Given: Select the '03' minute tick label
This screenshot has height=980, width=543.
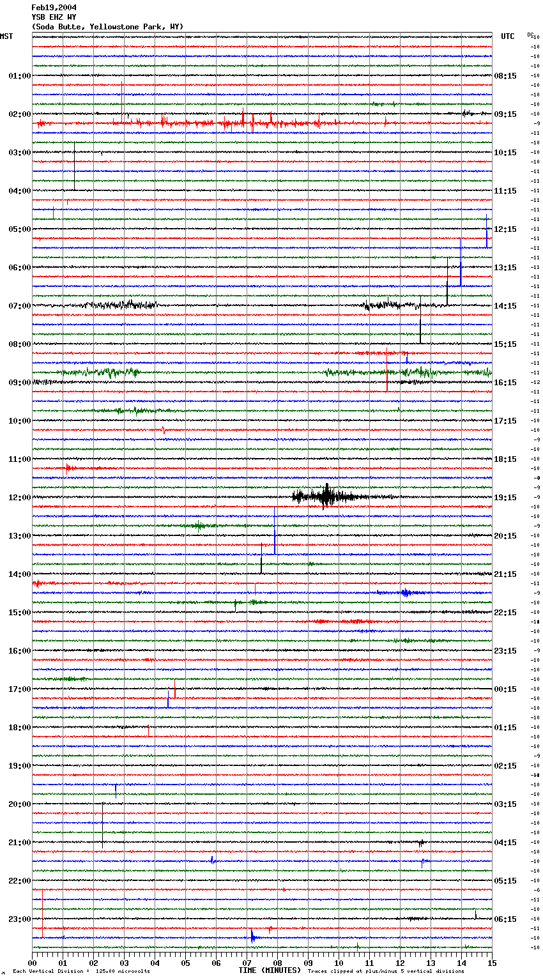Looking at the screenshot, I should point(124,963).
